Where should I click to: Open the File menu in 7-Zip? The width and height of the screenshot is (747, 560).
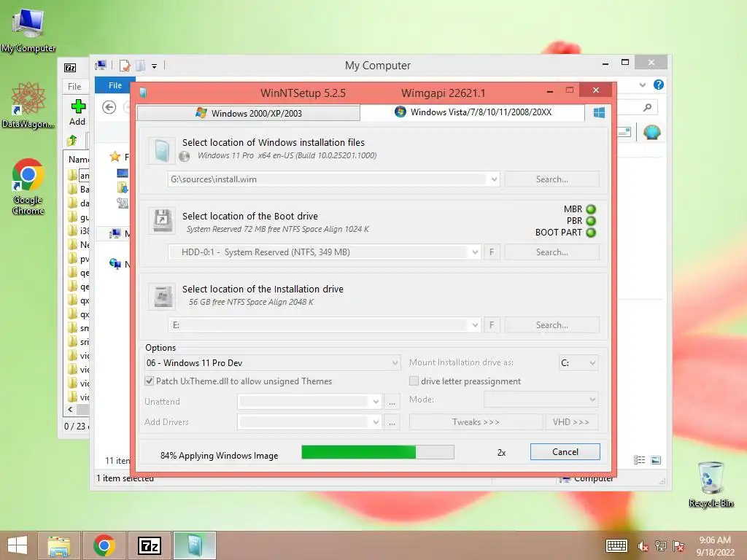pos(74,86)
